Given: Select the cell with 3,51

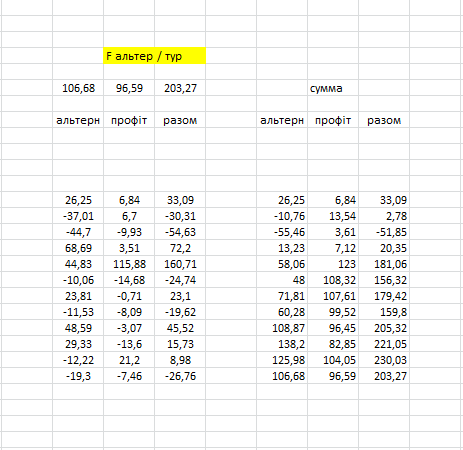Looking at the screenshot, I should point(129,248).
